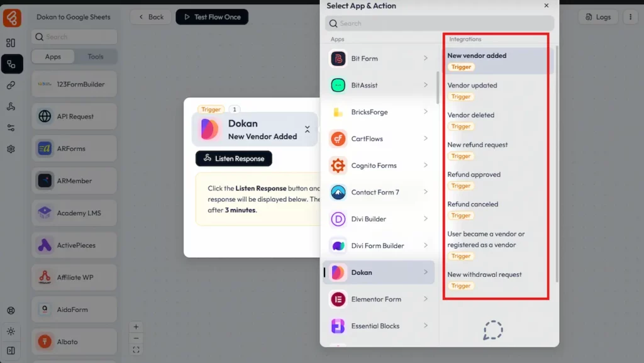This screenshot has height=363, width=644.
Task: Click the Test Flow Once button
Action: pos(212,17)
